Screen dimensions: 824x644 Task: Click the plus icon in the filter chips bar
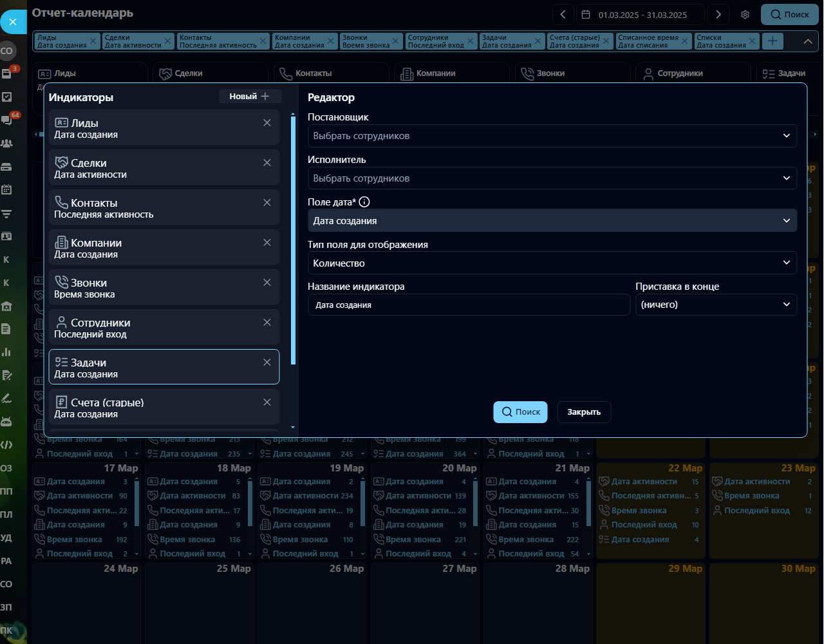click(772, 41)
